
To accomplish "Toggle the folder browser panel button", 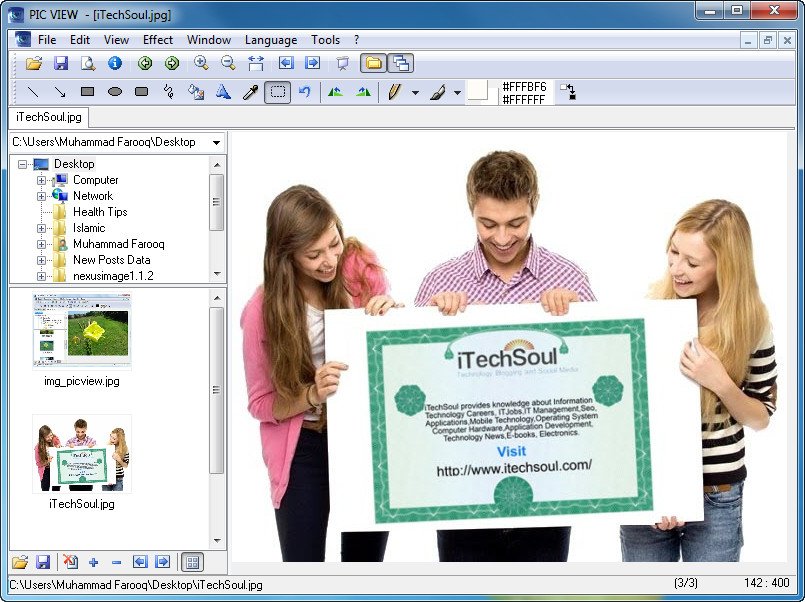I will 373,63.
